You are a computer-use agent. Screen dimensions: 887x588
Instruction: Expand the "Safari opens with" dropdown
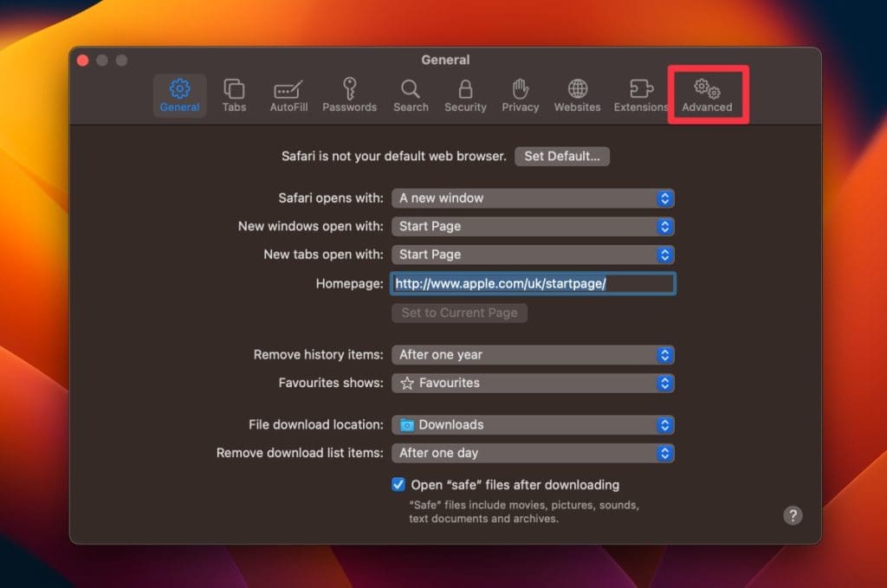[x=533, y=198]
